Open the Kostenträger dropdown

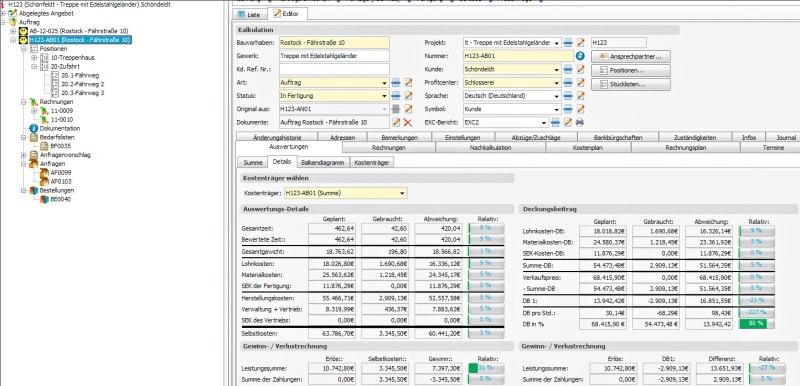402,193
